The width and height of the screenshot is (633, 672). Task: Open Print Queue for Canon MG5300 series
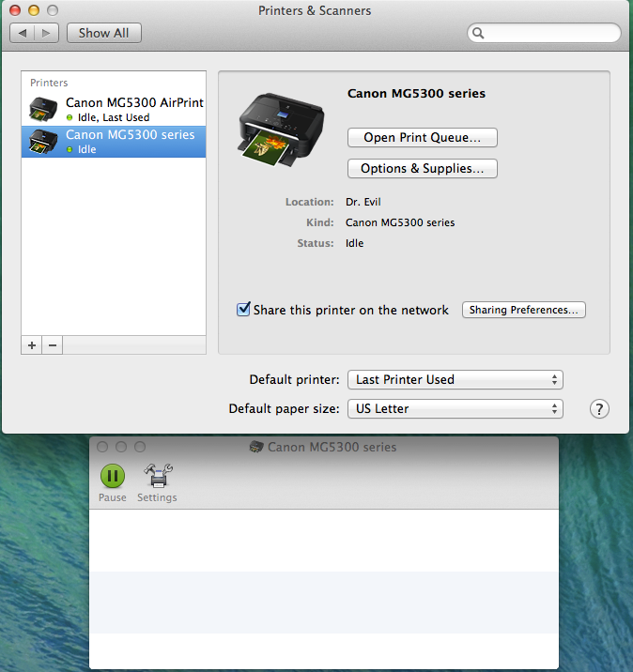[422, 138]
